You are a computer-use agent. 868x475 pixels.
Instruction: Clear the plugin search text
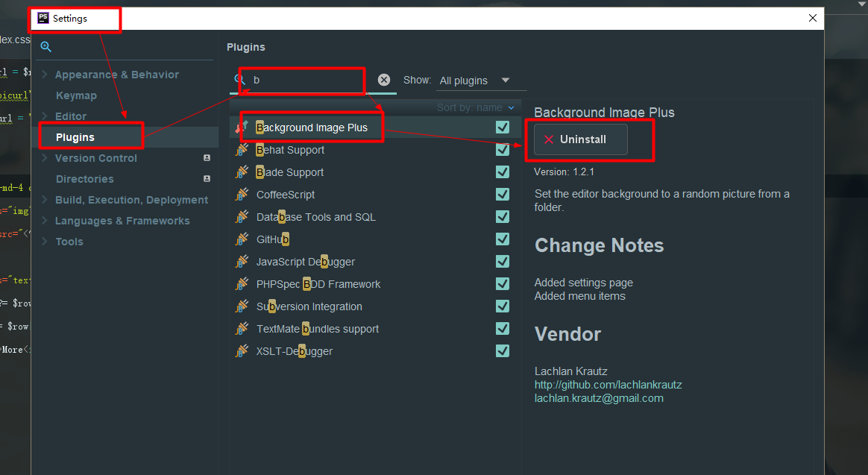pos(383,80)
